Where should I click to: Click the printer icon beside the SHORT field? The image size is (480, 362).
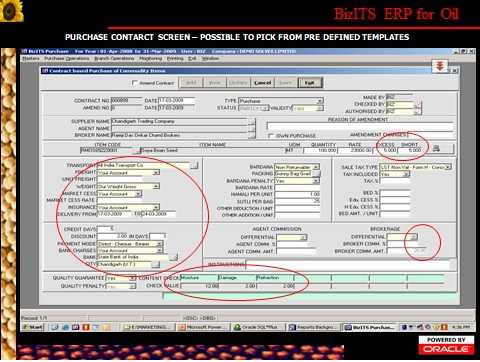click(436, 149)
